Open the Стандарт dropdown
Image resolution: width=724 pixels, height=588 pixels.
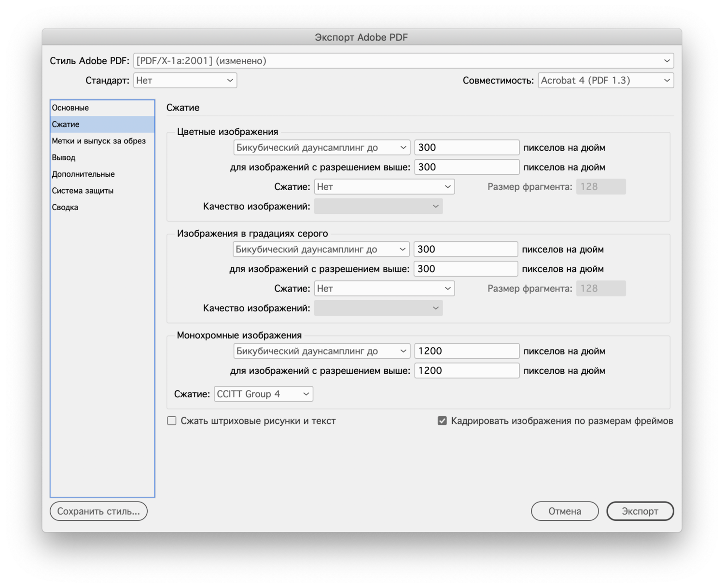(x=185, y=80)
